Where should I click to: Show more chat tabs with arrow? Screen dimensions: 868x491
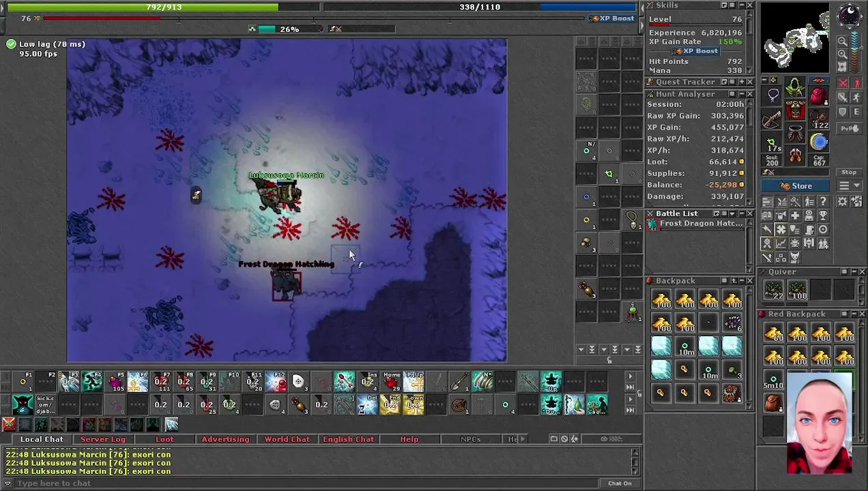click(523, 438)
